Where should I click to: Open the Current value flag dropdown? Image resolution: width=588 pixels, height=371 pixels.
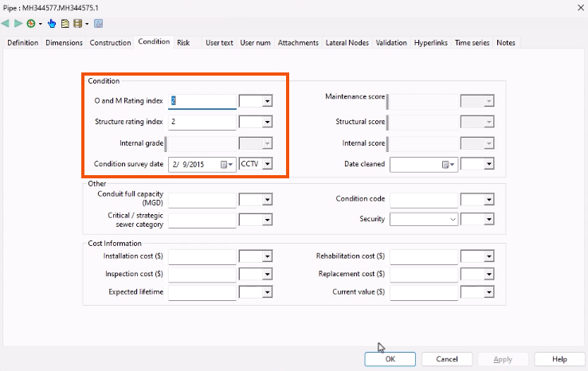tap(488, 292)
